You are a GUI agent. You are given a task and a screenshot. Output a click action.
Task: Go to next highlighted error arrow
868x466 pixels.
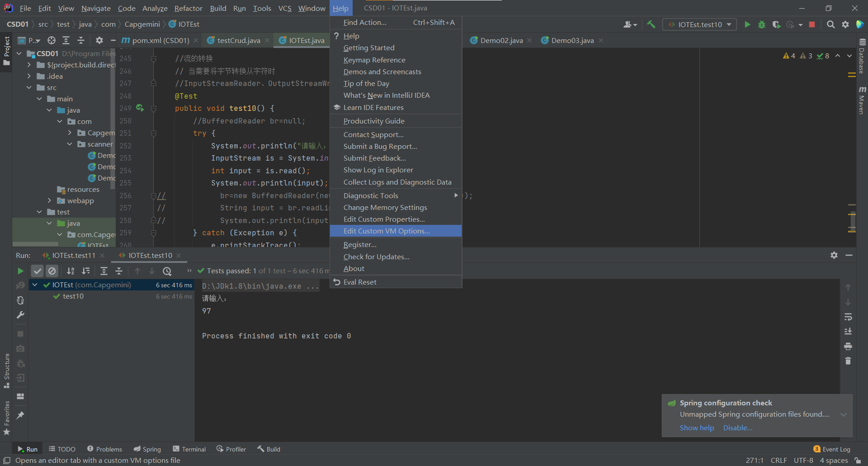[x=849, y=56]
